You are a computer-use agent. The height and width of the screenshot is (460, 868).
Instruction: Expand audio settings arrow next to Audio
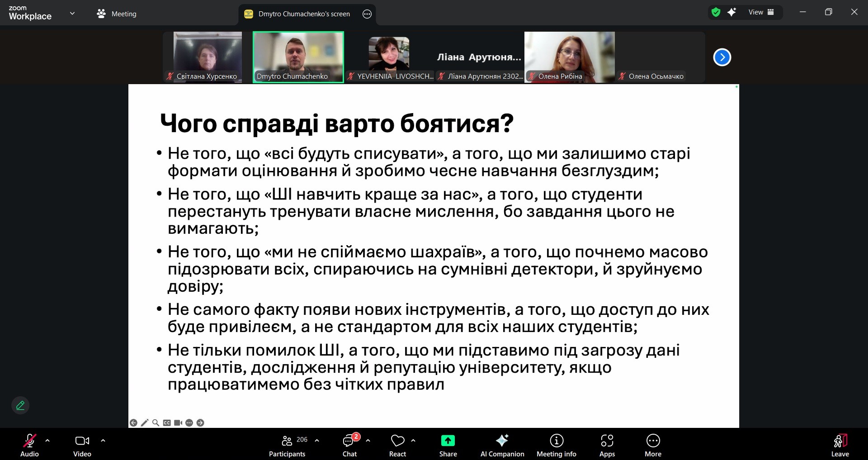point(47,440)
